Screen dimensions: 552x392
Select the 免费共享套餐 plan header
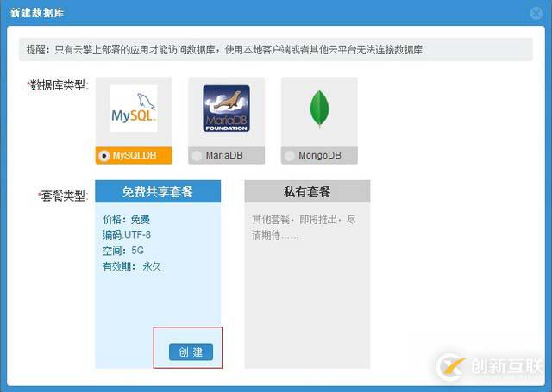click(x=158, y=191)
